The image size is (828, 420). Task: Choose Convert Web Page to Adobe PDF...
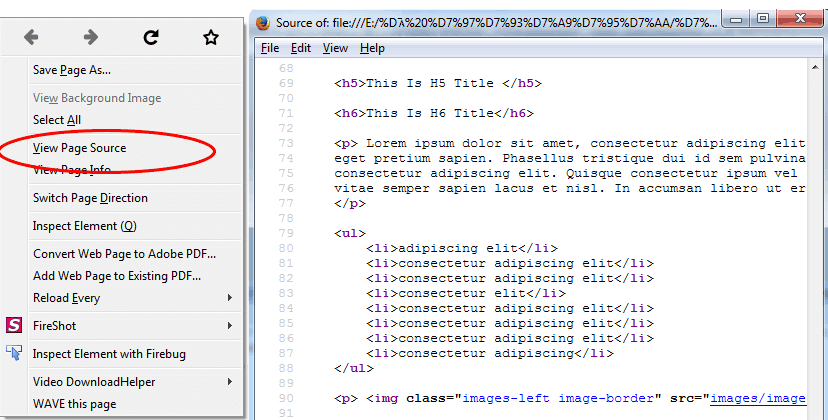click(x=124, y=254)
